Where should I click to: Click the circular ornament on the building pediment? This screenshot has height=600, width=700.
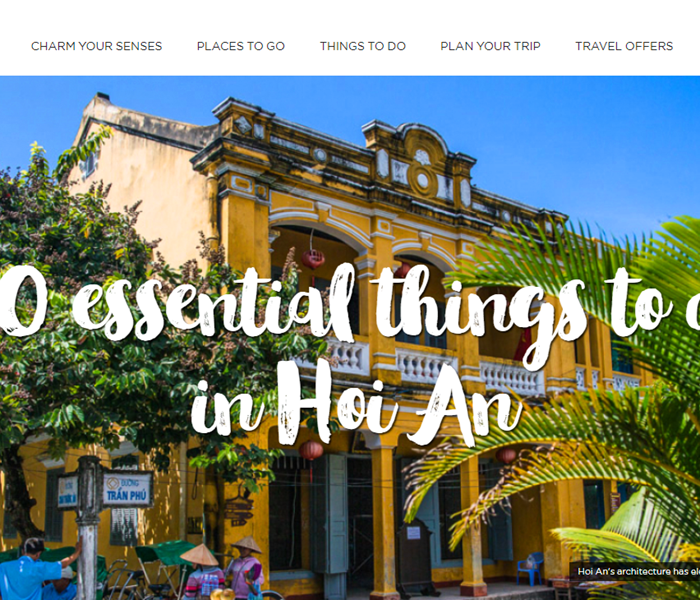pos(422,179)
